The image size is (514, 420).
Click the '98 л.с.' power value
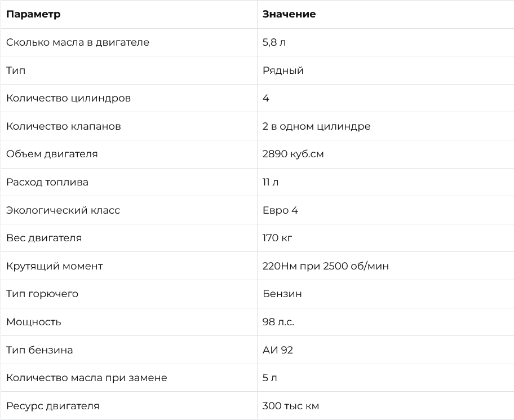point(278,322)
